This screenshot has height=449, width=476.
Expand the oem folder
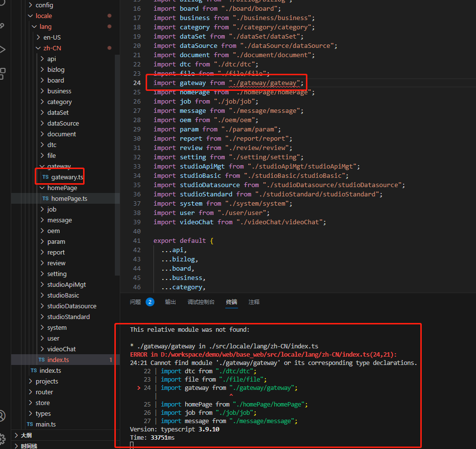tap(53, 231)
